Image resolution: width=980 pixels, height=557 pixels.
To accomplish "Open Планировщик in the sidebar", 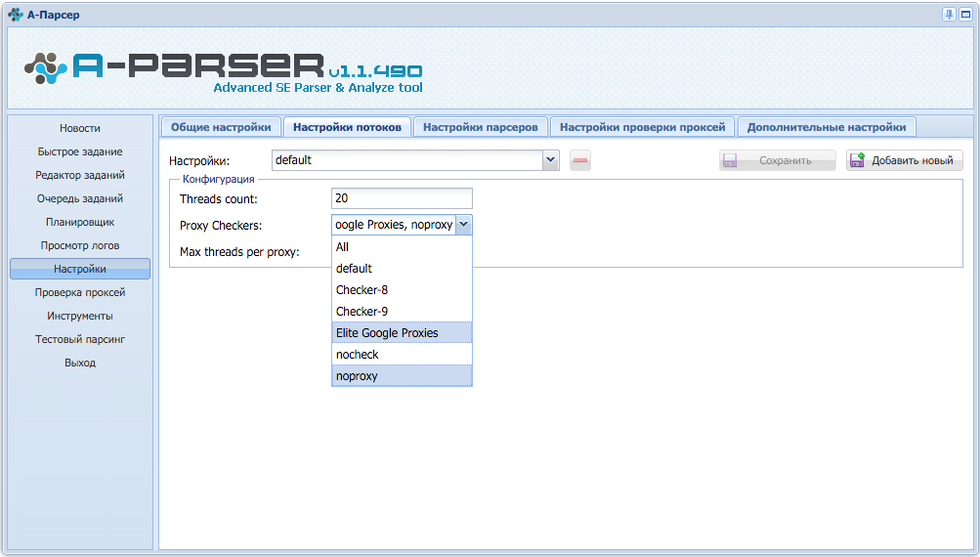I will coord(80,222).
